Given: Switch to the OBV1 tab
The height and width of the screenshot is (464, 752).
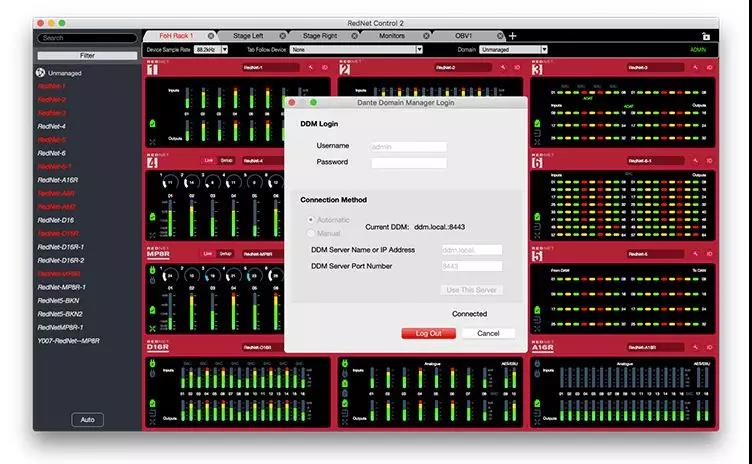Looking at the screenshot, I should pyautogui.click(x=463, y=36).
